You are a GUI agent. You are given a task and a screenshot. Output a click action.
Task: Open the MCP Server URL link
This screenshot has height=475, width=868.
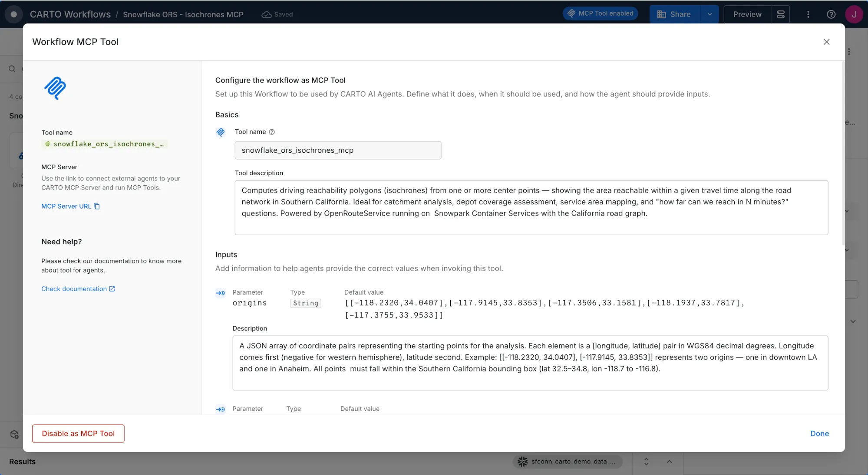(66, 206)
